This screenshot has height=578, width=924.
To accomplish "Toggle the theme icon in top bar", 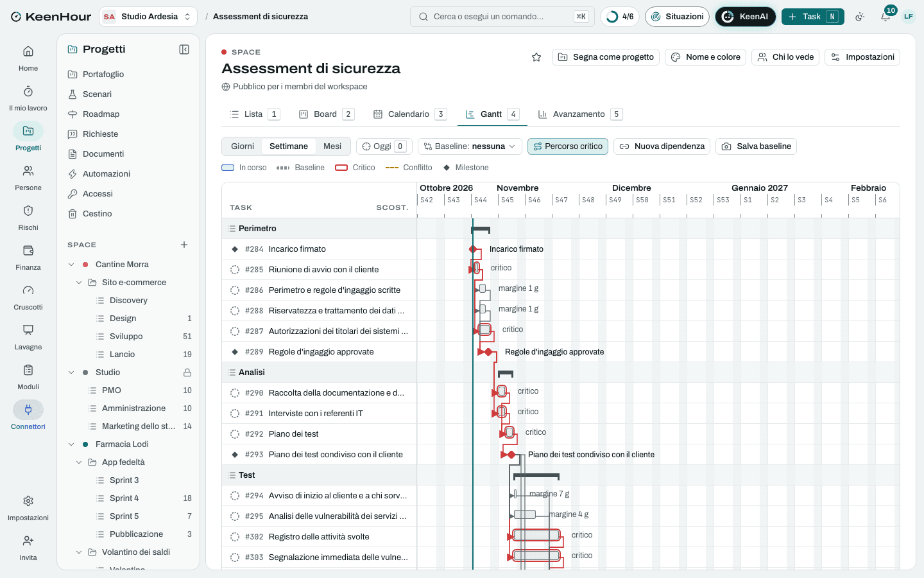I will coord(860,17).
